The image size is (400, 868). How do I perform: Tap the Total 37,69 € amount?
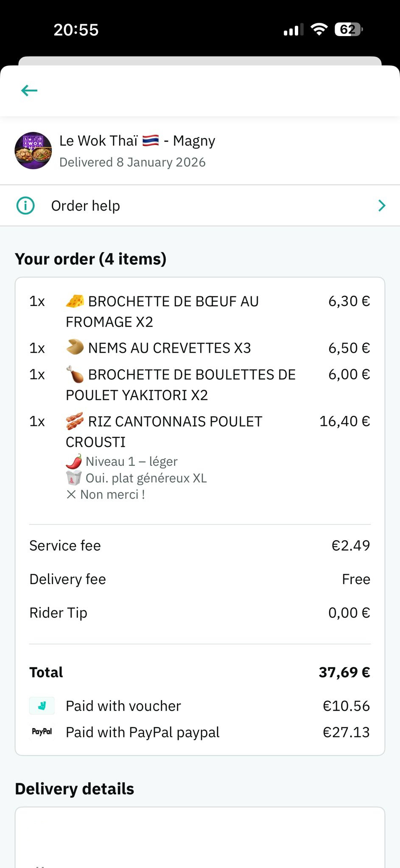(x=344, y=672)
